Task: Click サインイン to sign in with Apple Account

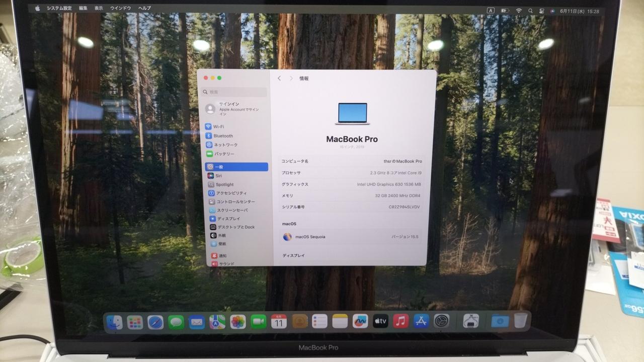Action: 229,104
